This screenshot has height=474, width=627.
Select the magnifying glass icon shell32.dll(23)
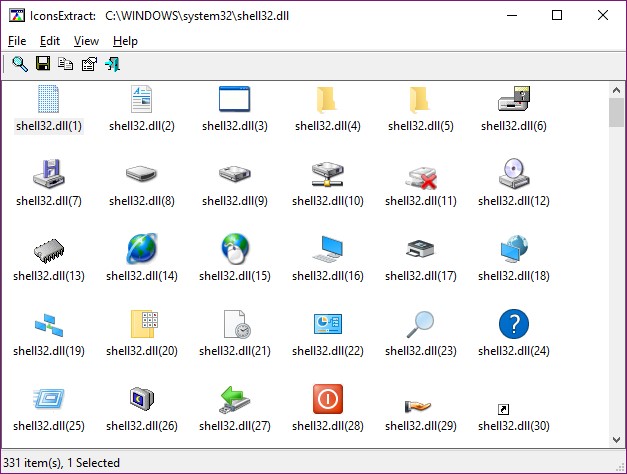[420, 324]
